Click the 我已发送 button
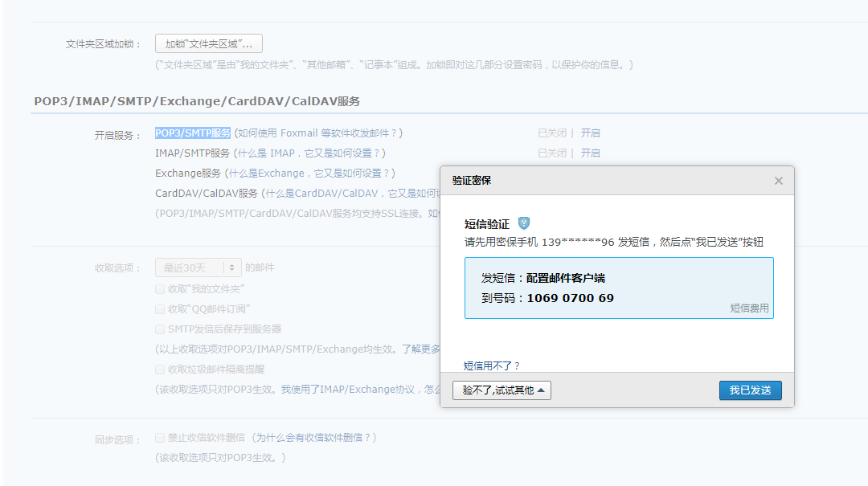Image resolution: width=868 pixels, height=486 pixels. [750, 390]
